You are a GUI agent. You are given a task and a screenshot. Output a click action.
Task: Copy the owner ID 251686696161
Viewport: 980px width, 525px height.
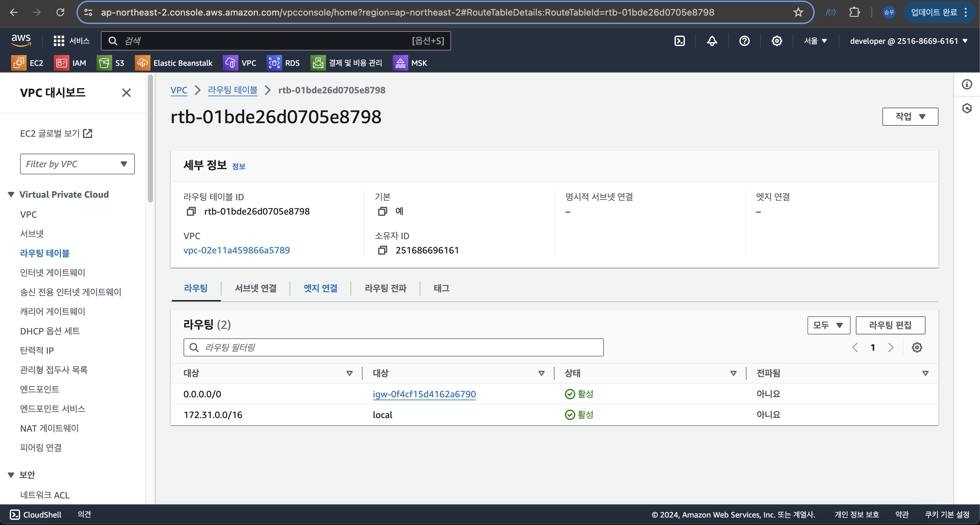pyautogui.click(x=382, y=250)
